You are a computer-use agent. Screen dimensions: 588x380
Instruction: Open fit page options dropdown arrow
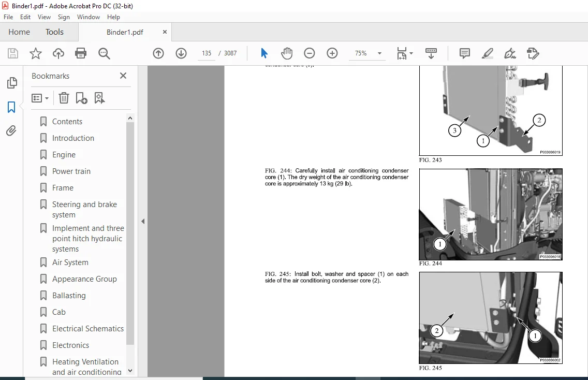411,53
